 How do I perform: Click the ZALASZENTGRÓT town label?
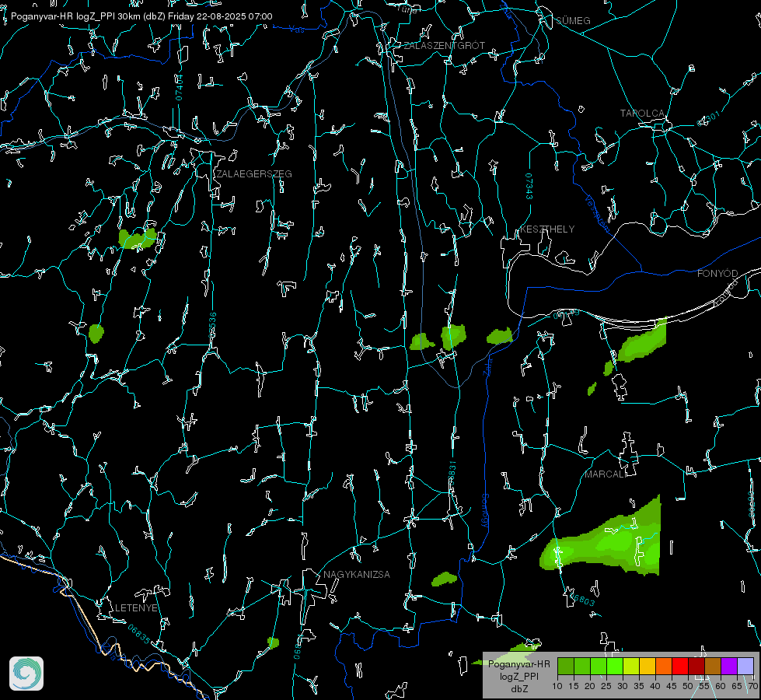point(444,46)
